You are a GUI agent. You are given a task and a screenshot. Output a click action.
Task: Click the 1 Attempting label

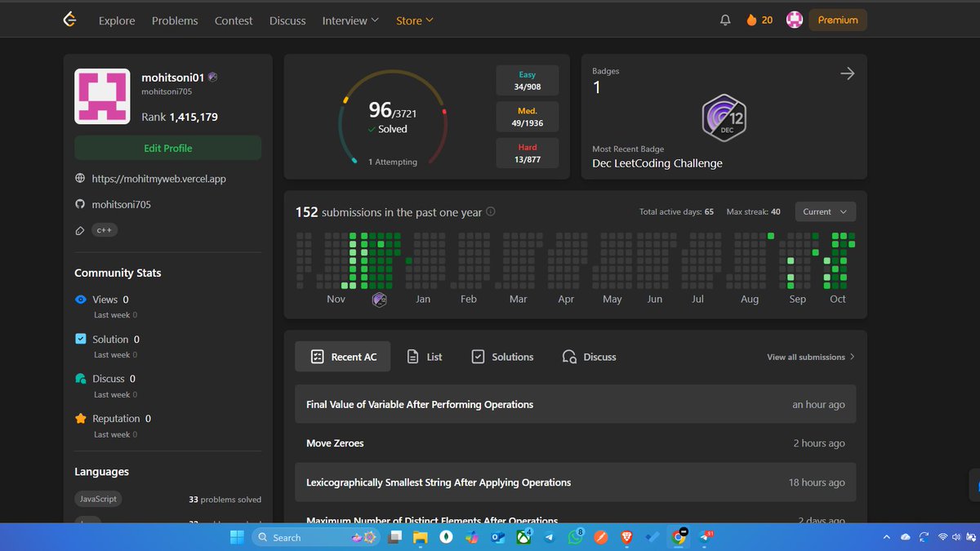pyautogui.click(x=392, y=162)
